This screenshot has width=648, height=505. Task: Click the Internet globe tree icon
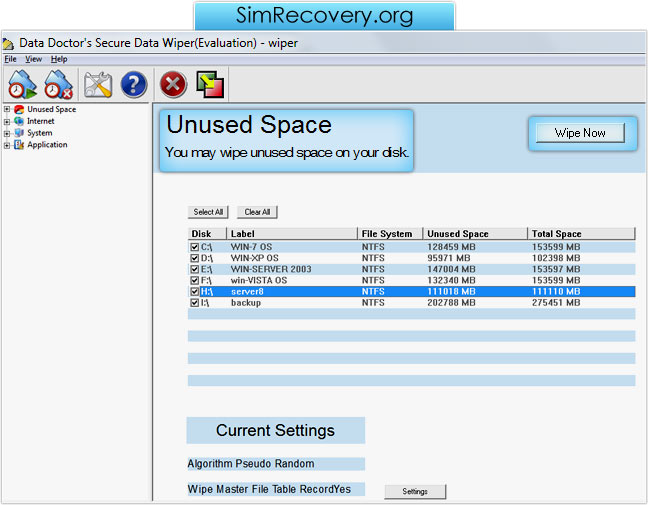19,121
